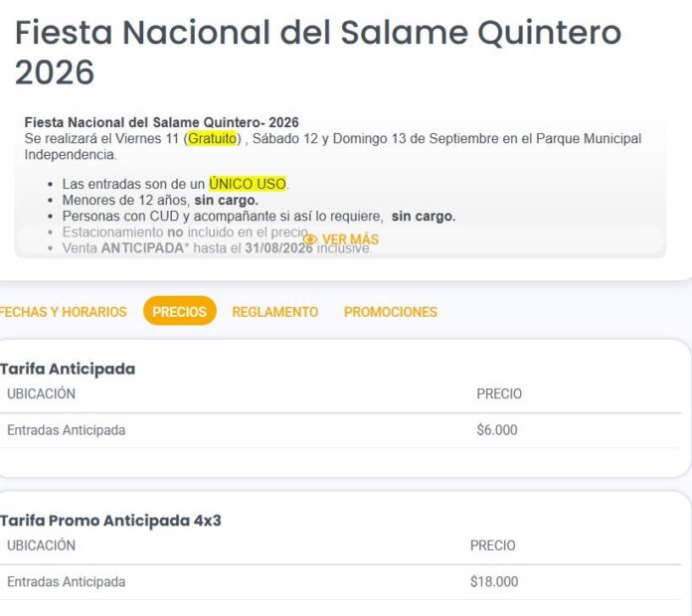Click the Menores de 12 años bullet

coord(160,200)
